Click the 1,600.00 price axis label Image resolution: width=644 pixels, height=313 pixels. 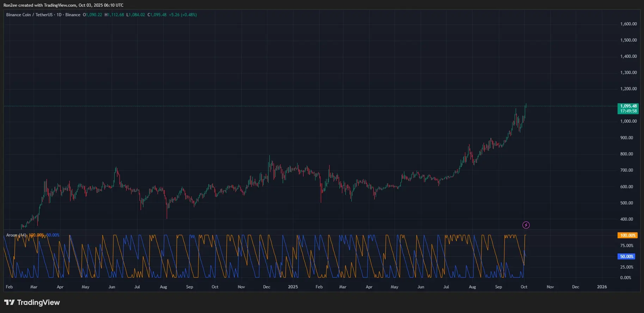coord(628,24)
